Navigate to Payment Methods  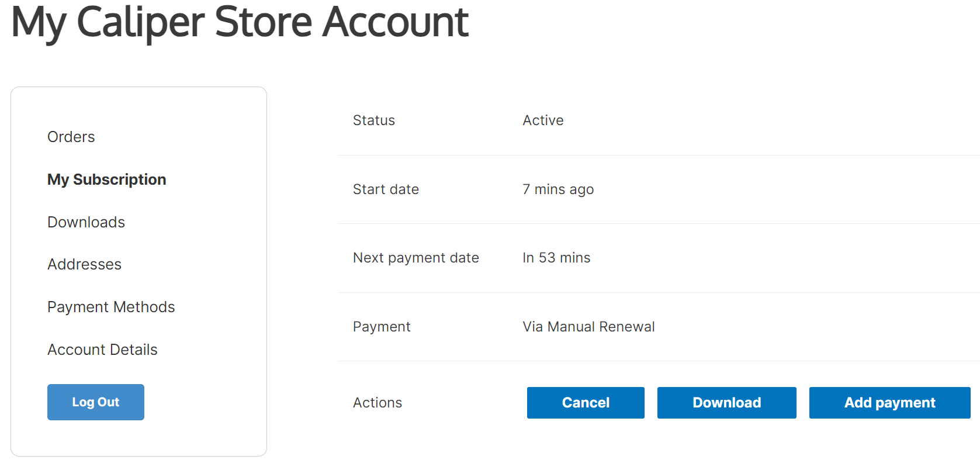coord(111,307)
